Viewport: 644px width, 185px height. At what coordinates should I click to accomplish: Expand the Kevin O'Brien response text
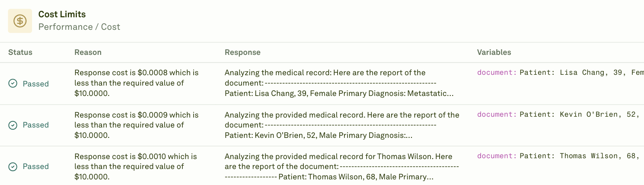(342, 125)
